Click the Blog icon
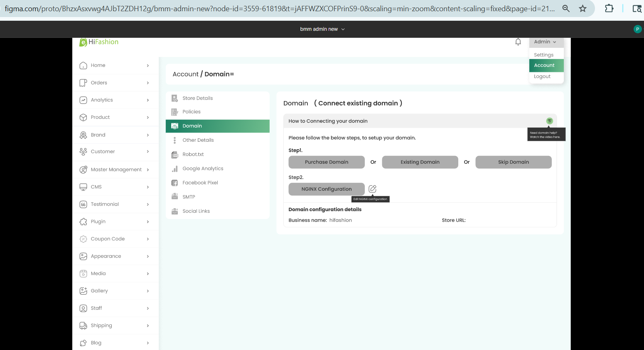The image size is (644, 350). coord(83,343)
